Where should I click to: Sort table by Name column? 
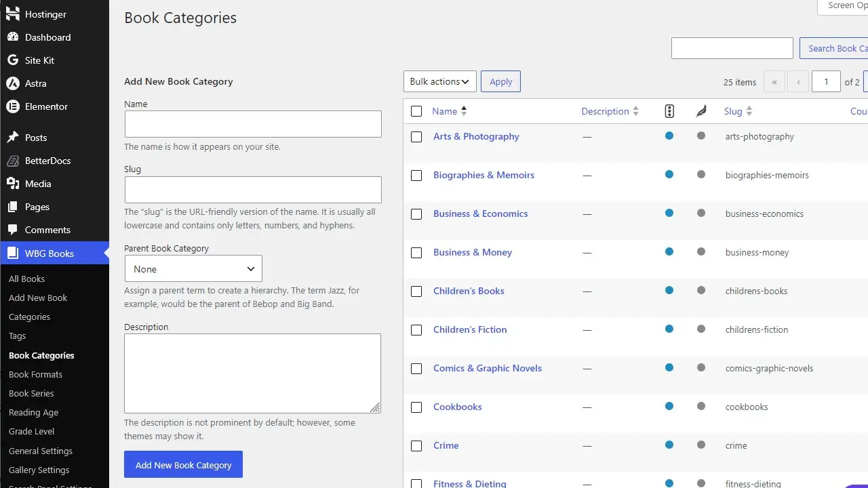click(450, 111)
